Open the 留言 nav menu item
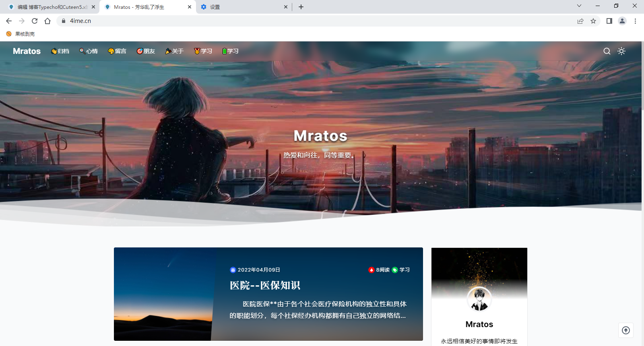 pos(117,51)
